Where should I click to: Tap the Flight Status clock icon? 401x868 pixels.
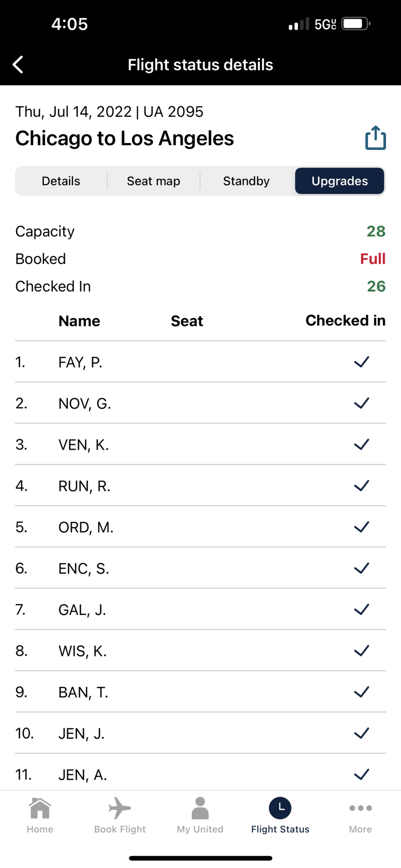280,808
